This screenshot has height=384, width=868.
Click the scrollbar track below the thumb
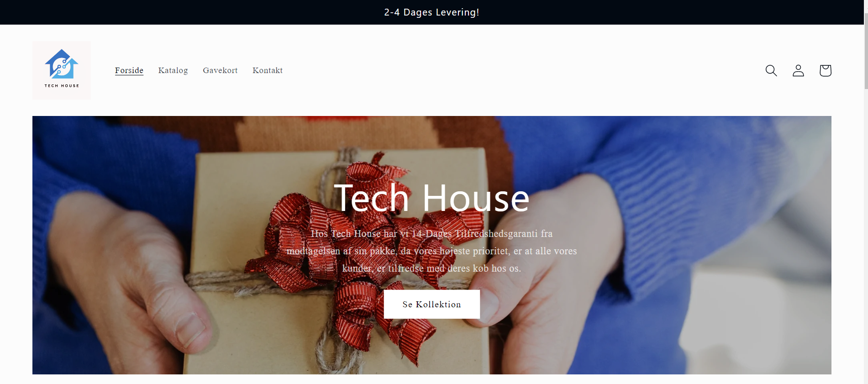coord(866,237)
